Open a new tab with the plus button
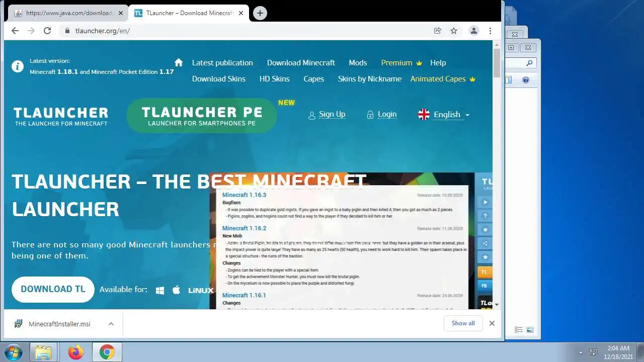 pos(260,13)
